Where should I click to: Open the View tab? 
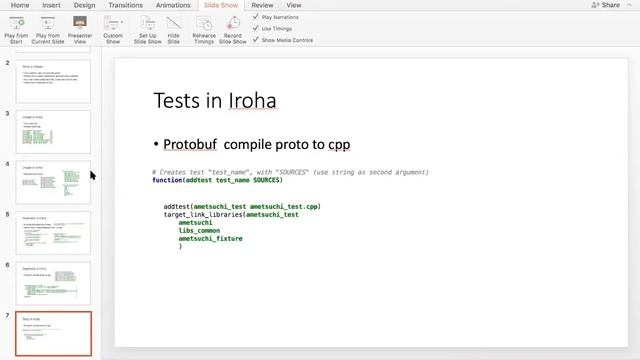(x=293, y=5)
